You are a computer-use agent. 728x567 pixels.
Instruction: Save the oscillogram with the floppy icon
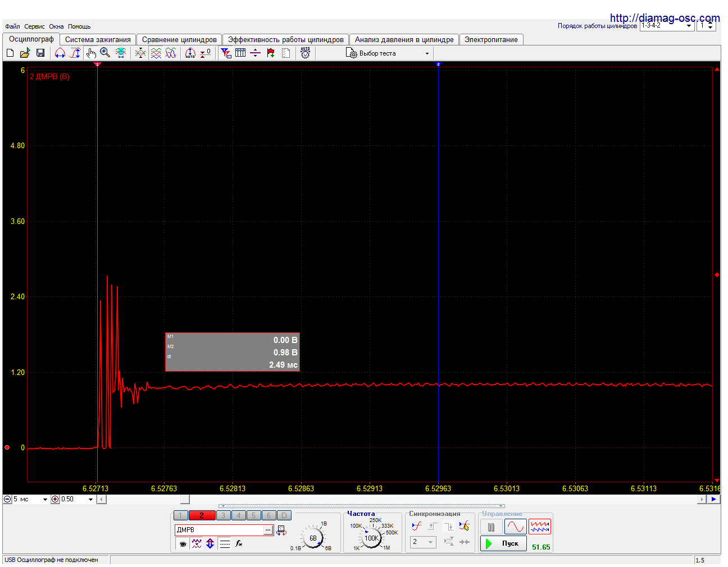(x=40, y=53)
